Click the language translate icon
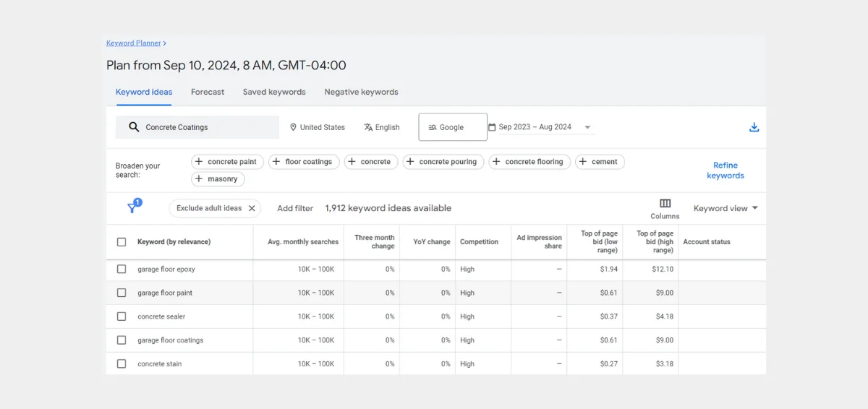 click(x=368, y=127)
